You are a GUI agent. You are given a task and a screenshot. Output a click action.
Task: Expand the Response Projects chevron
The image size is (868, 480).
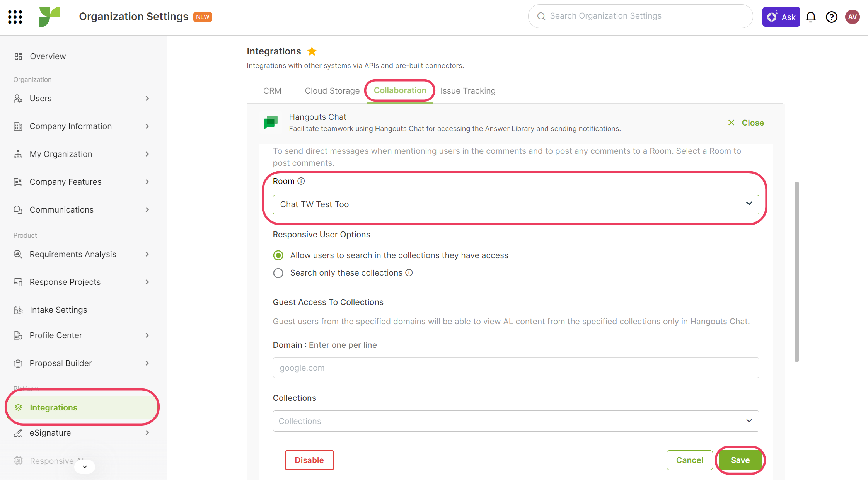click(x=147, y=282)
